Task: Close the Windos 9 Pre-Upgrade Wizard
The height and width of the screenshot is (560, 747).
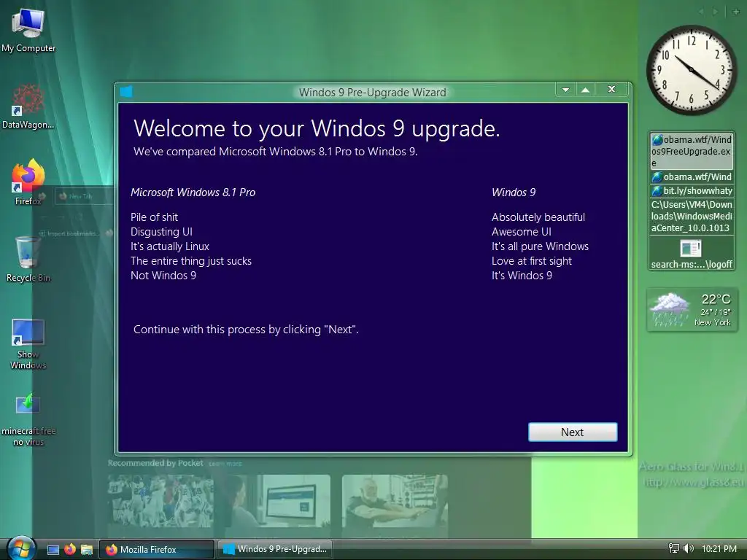Action: (x=612, y=90)
